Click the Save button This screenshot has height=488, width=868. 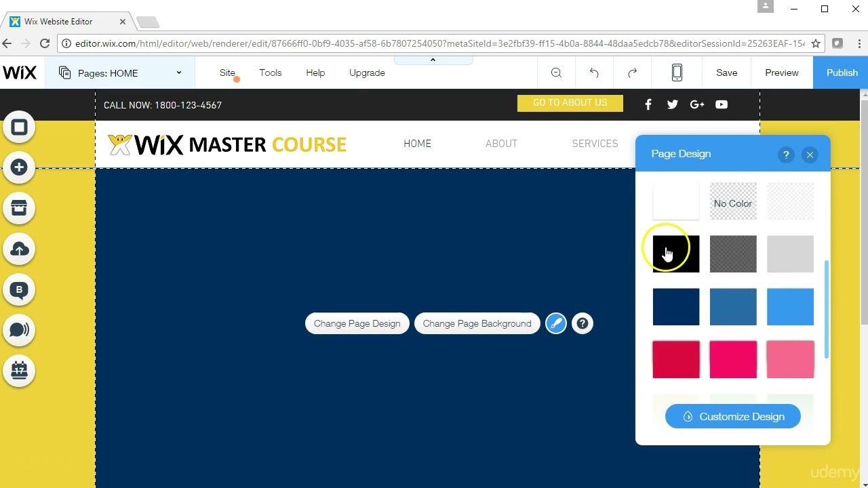click(x=726, y=73)
